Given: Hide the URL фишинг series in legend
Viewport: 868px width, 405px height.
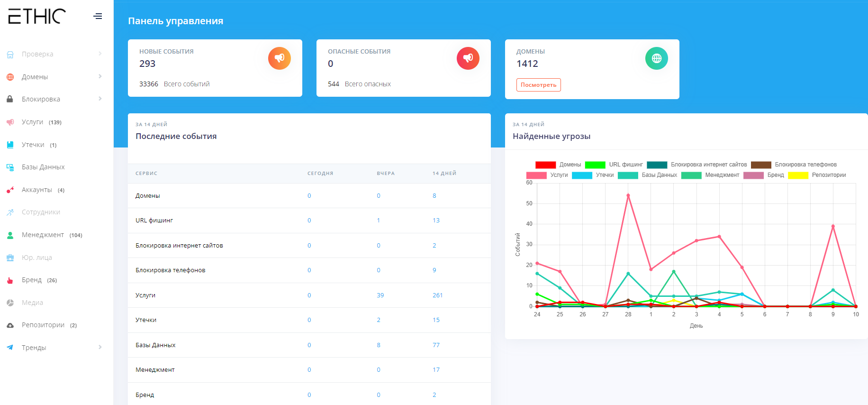Looking at the screenshot, I should pos(614,165).
